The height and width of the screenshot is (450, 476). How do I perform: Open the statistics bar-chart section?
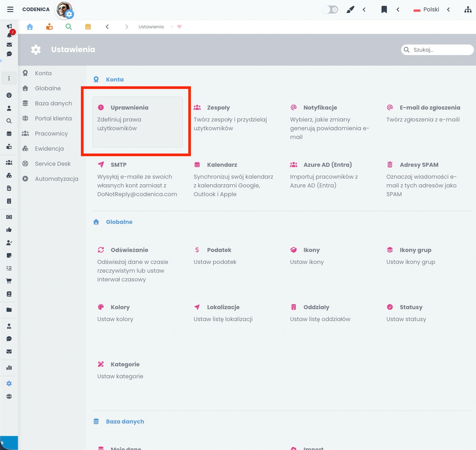coord(9,368)
